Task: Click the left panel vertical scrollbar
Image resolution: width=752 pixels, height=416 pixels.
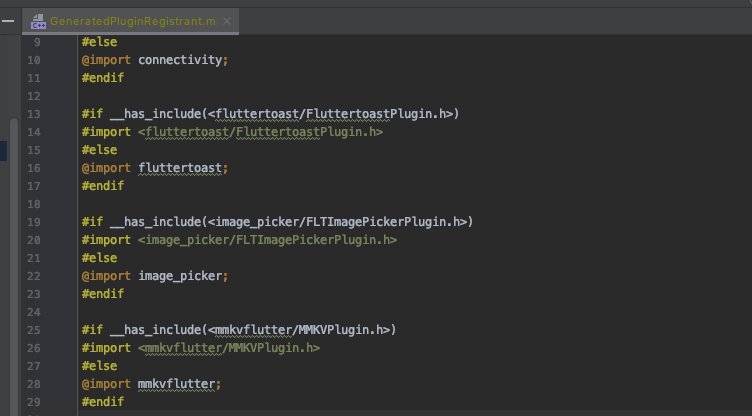Action: click(x=14, y=267)
